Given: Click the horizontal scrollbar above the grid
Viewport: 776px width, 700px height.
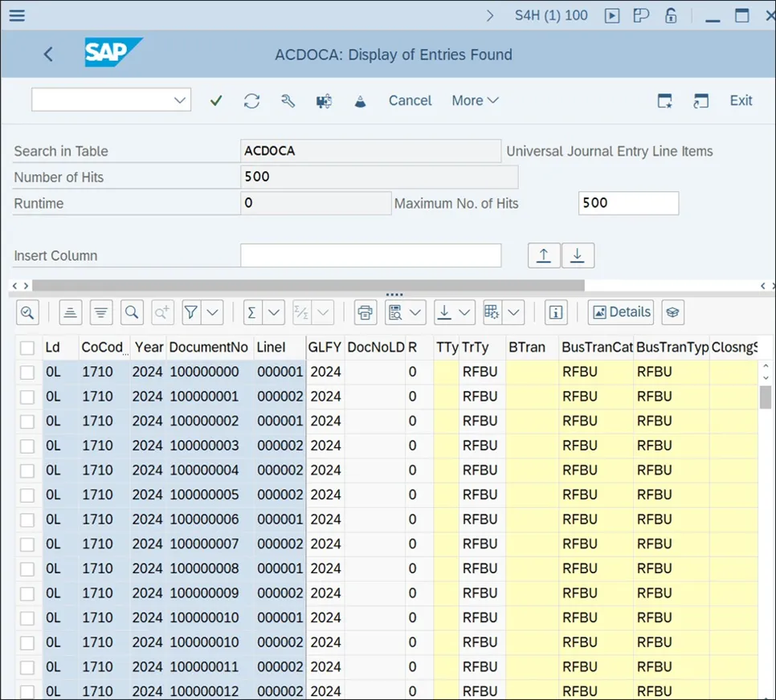Looking at the screenshot, I should (x=308, y=286).
